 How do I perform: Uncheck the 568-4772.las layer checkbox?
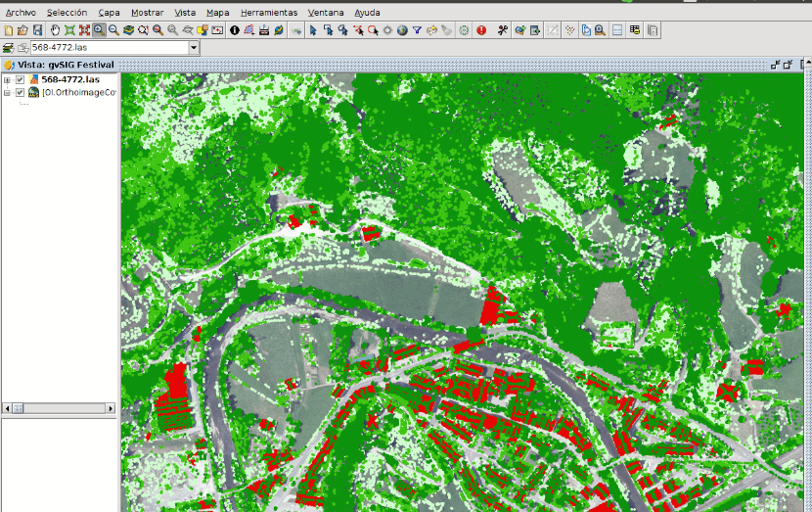[20, 79]
